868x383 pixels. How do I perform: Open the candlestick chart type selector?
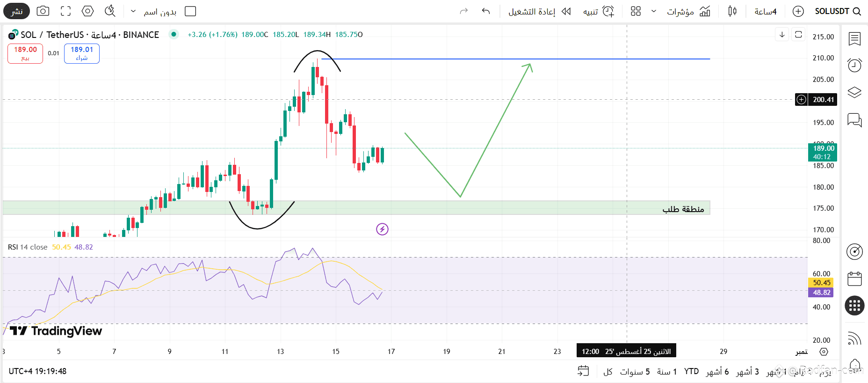[732, 11]
